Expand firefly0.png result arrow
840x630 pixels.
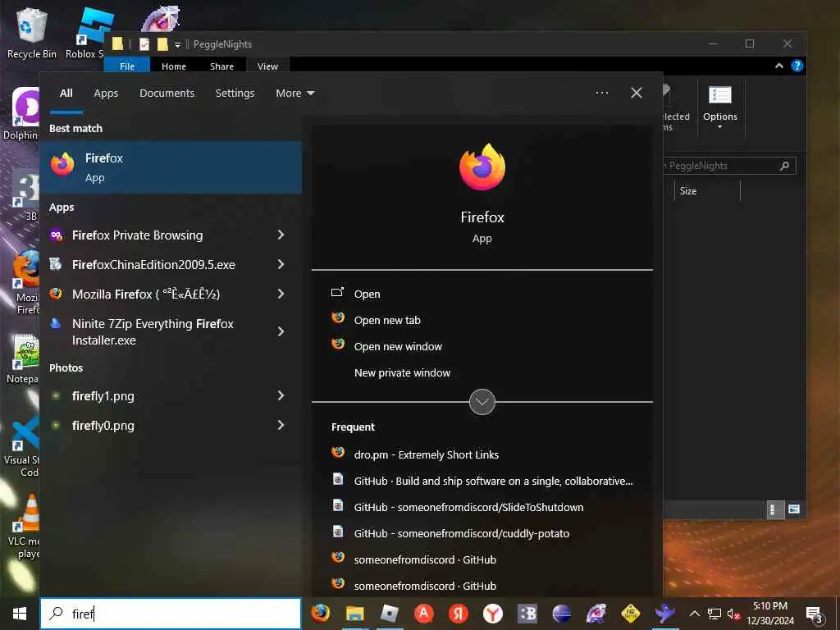[281, 425]
